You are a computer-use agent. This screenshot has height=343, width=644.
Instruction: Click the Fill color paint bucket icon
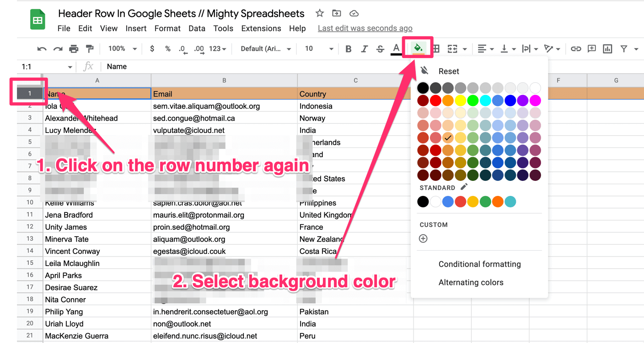pos(418,48)
